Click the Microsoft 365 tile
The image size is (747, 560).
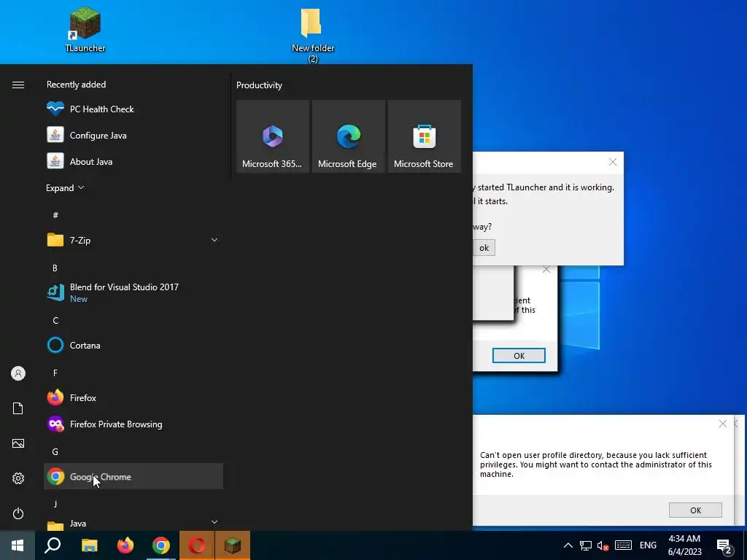tap(273, 136)
